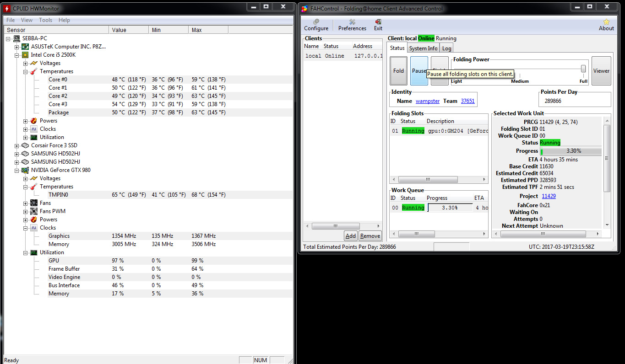Screen dimensions: 625x364
Task: Open Project 11429 link
Action: pos(549,196)
